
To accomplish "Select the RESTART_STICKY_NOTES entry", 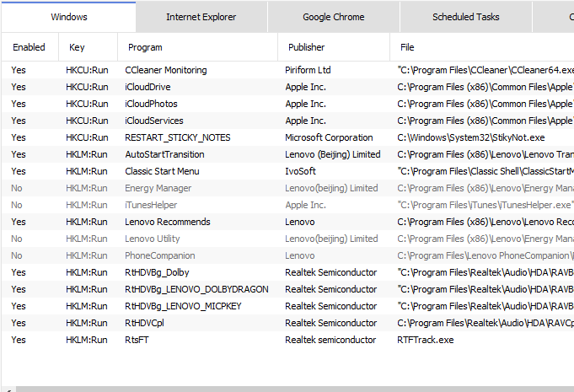I will coord(177,137).
